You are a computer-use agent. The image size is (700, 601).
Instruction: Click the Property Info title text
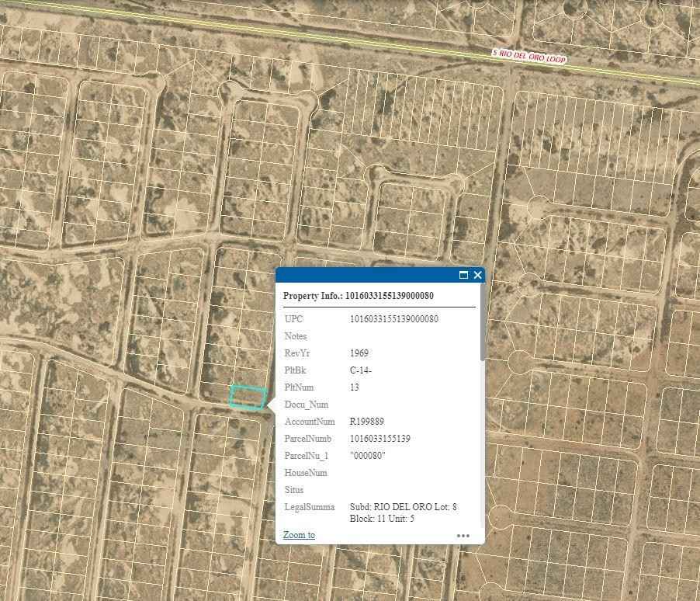358,296
